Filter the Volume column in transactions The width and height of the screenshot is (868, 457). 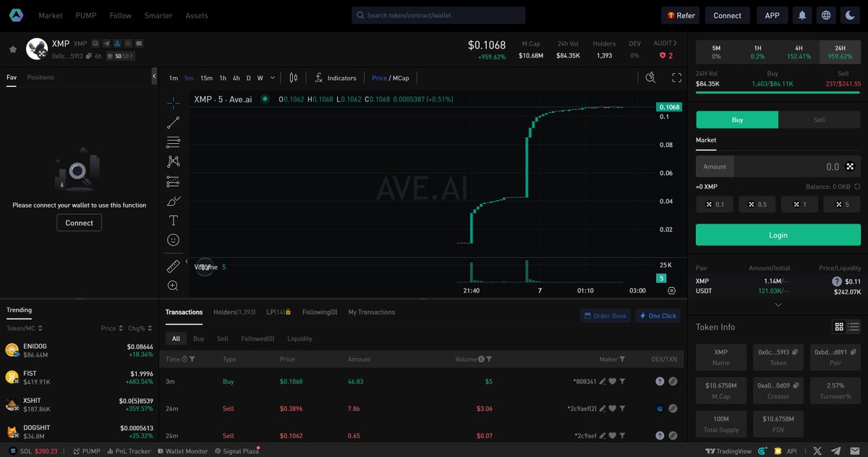490,359
